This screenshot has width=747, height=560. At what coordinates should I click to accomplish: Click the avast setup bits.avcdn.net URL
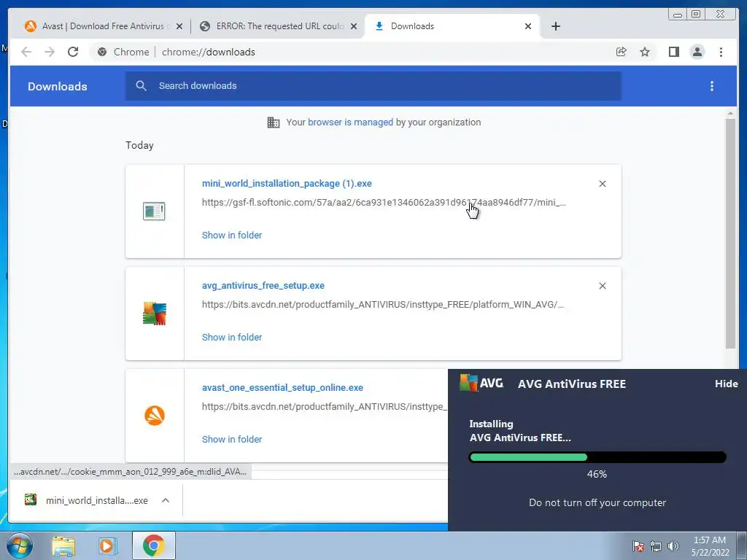325,407
